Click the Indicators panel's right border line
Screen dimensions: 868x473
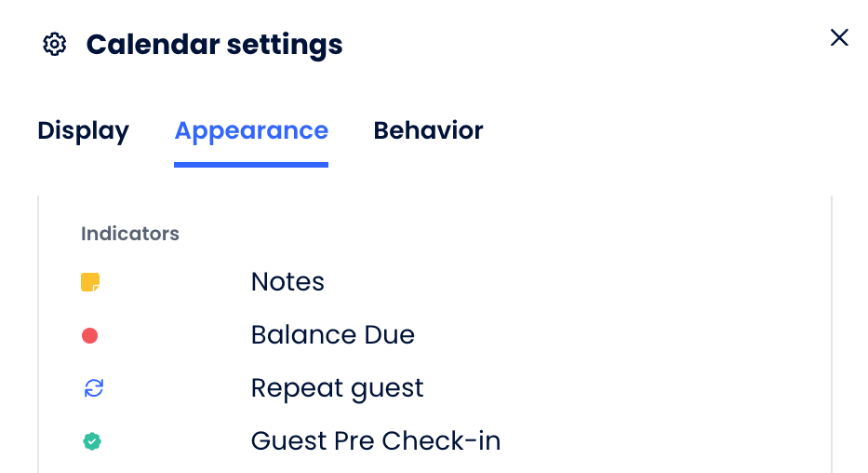832,334
